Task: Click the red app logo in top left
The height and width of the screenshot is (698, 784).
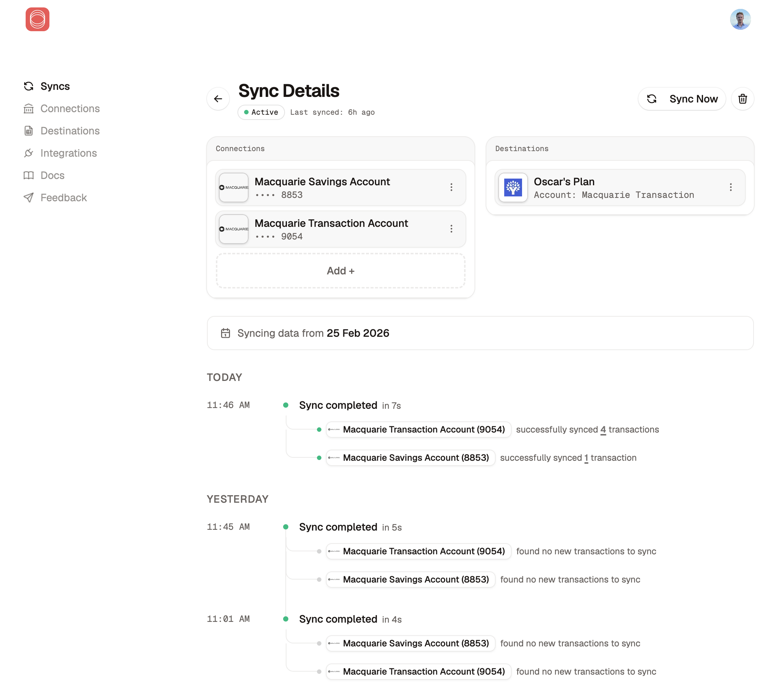Action: pyautogui.click(x=37, y=19)
